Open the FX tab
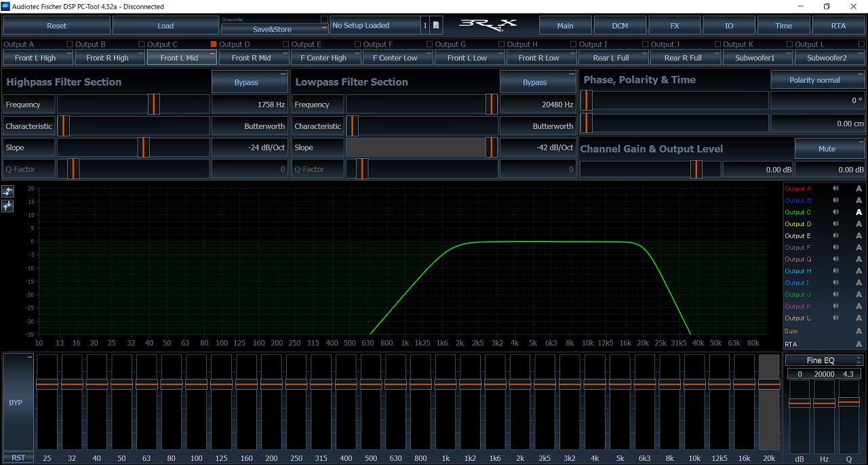 [x=675, y=26]
